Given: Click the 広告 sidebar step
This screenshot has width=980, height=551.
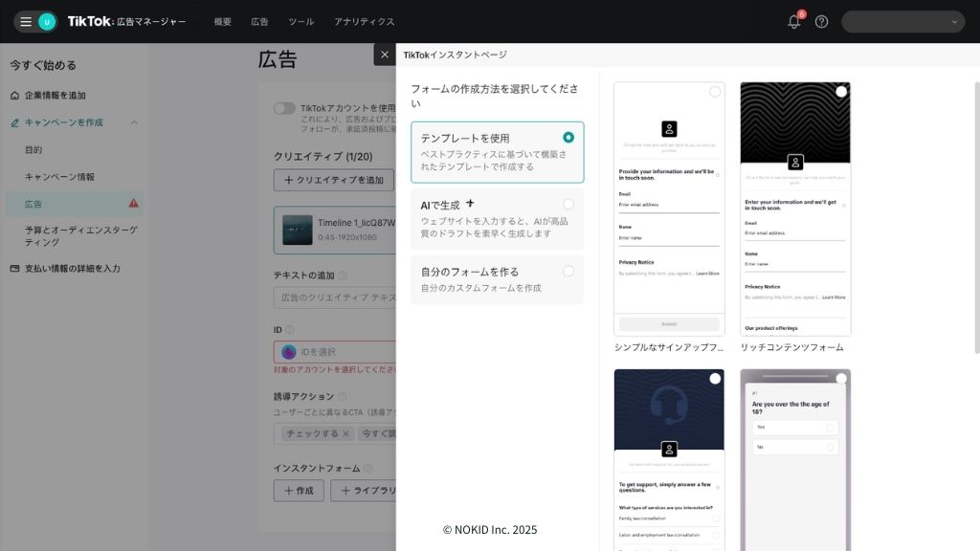Looking at the screenshot, I should [x=75, y=205].
